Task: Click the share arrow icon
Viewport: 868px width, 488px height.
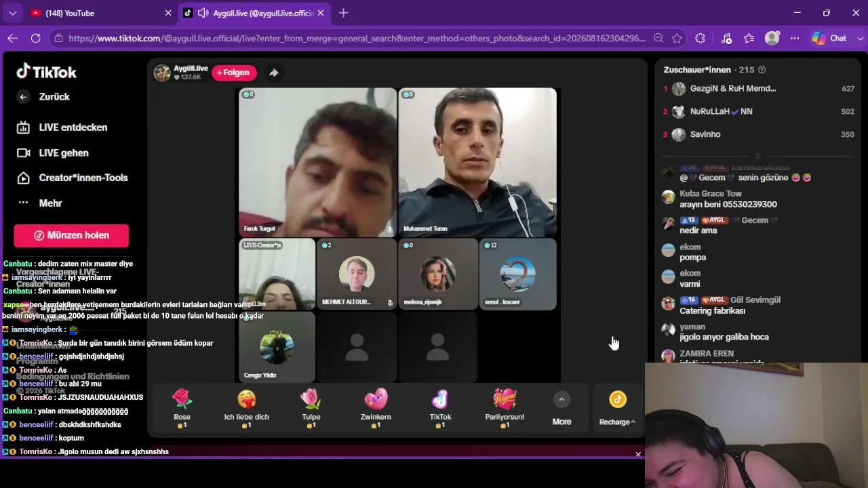Action: pyautogui.click(x=274, y=73)
